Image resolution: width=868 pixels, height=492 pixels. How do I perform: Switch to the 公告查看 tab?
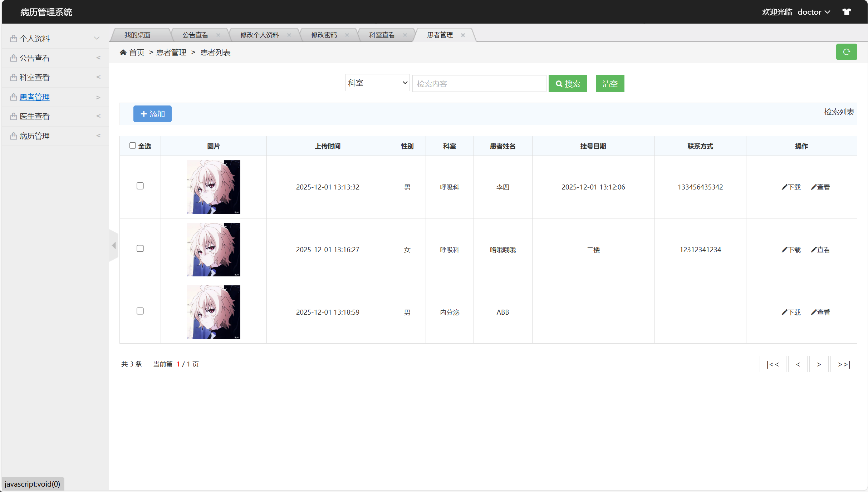[195, 35]
